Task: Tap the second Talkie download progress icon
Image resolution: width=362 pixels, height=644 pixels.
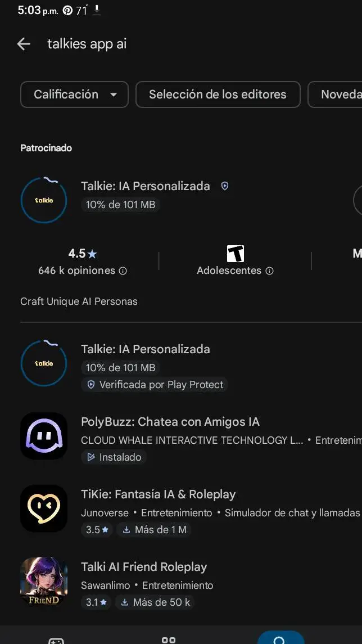Action: [x=44, y=363]
